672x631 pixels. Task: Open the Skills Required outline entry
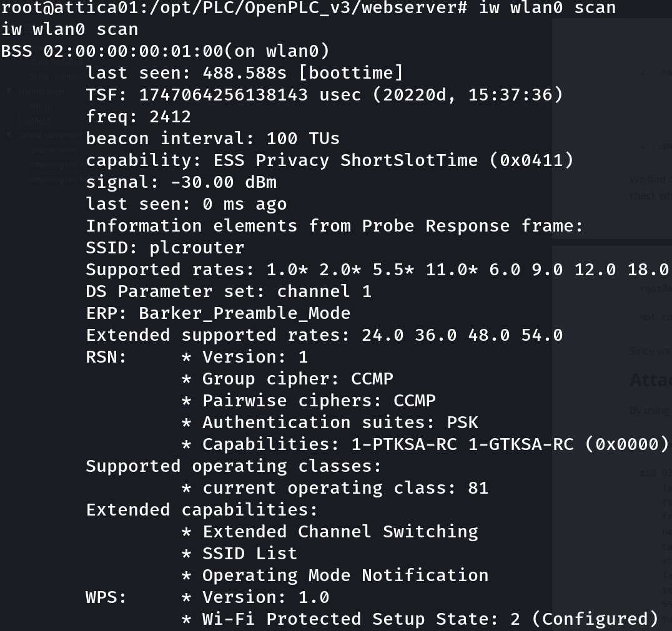pyautogui.click(x=56, y=62)
